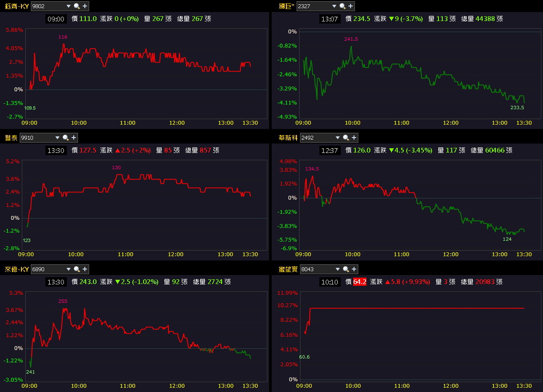Click the plus icon beside code 8043
This screenshot has height=392, width=543.
pos(354,269)
